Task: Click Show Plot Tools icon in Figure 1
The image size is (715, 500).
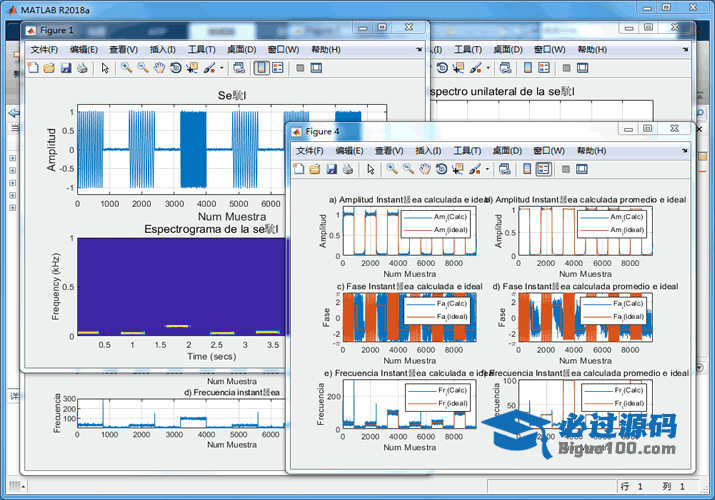Action: (x=316, y=68)
